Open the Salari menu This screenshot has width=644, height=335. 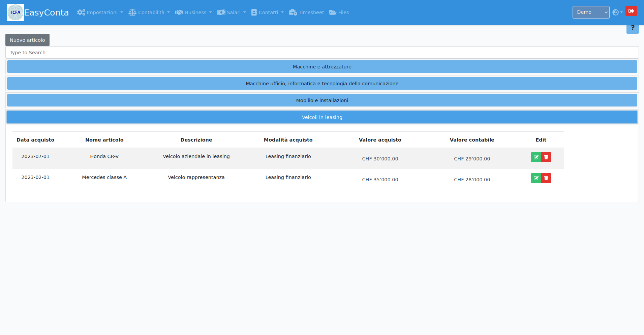232,12
